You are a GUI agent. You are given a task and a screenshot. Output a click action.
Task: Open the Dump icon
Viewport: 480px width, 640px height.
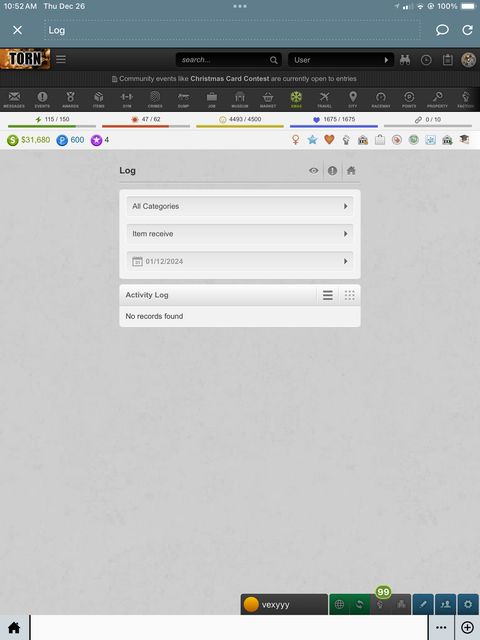[x=183, y=99]
